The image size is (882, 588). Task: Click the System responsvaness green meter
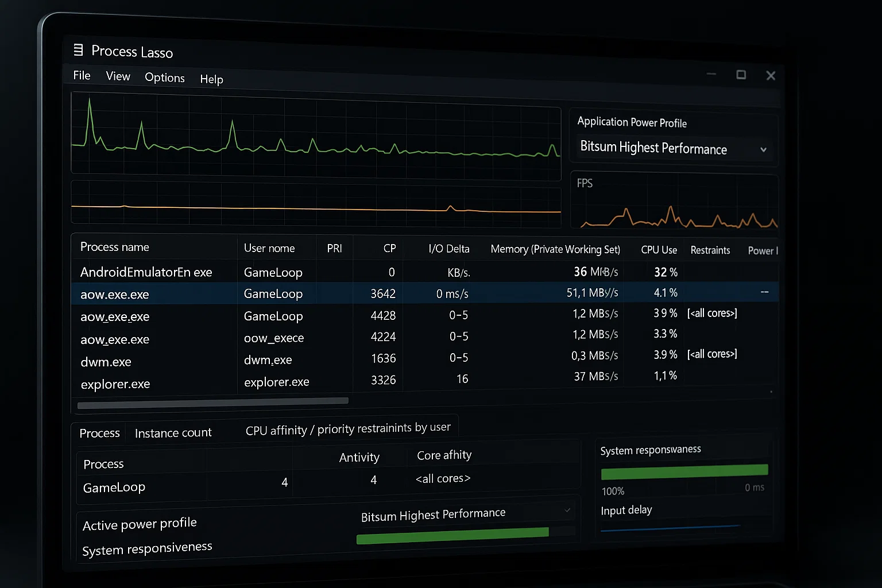tap(684, 472)
